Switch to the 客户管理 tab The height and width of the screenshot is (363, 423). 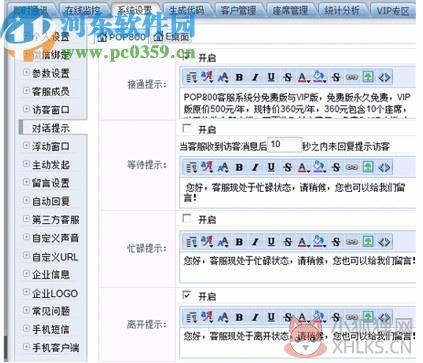click(238, 11)
